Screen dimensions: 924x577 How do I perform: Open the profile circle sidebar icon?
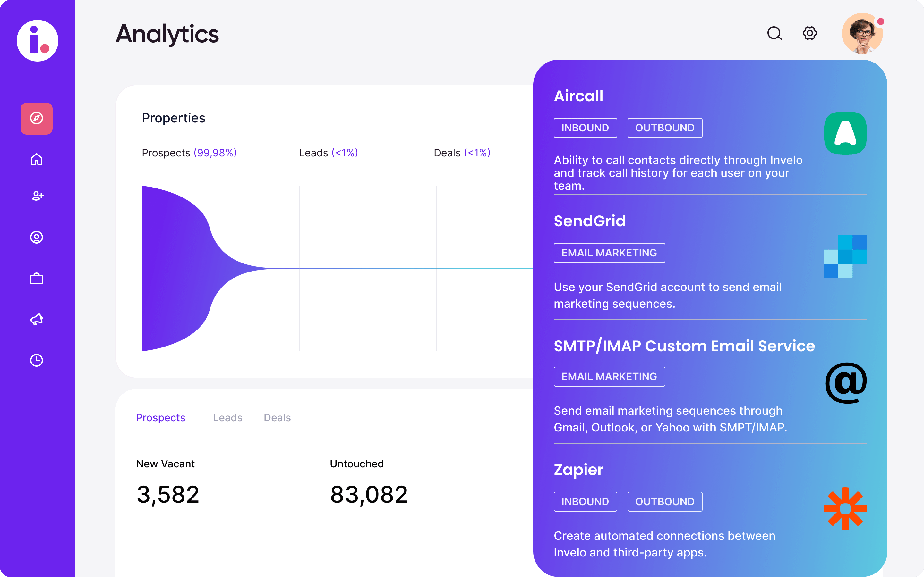37,237
